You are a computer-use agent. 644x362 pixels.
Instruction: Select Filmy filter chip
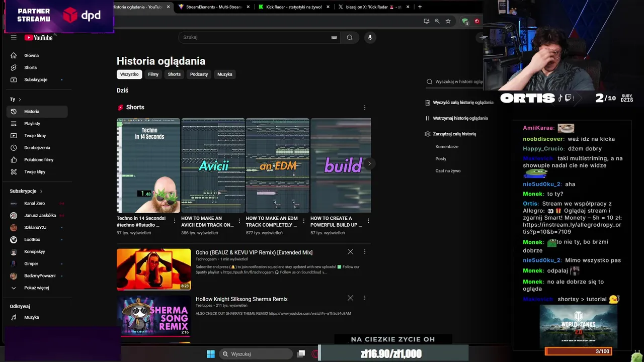coord(153,74)
